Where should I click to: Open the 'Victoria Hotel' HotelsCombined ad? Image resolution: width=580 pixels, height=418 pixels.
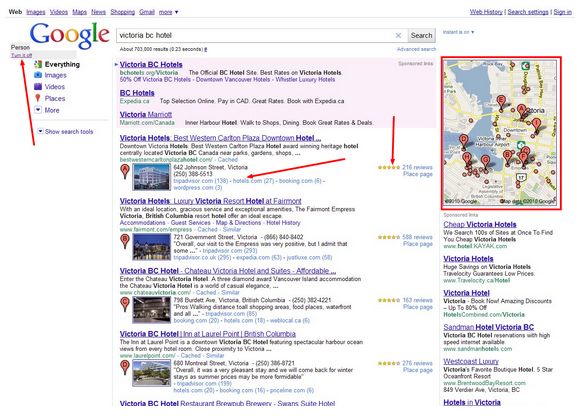coord(466,293)
